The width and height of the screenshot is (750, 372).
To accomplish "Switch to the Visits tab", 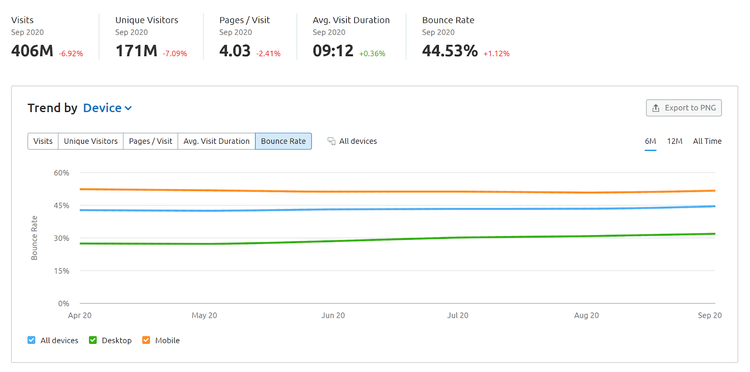I will 43,142.
